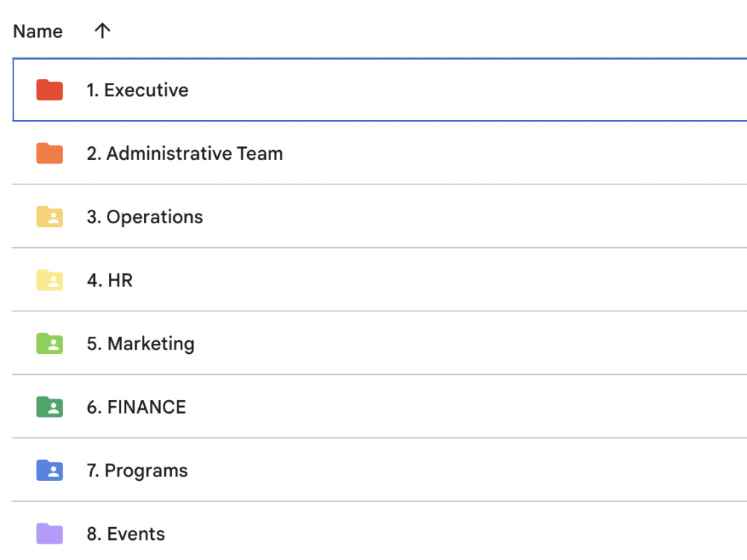The image size is (747, 560).
Task: Click the purple Events folder icon
Action: [x=49, y=533]
